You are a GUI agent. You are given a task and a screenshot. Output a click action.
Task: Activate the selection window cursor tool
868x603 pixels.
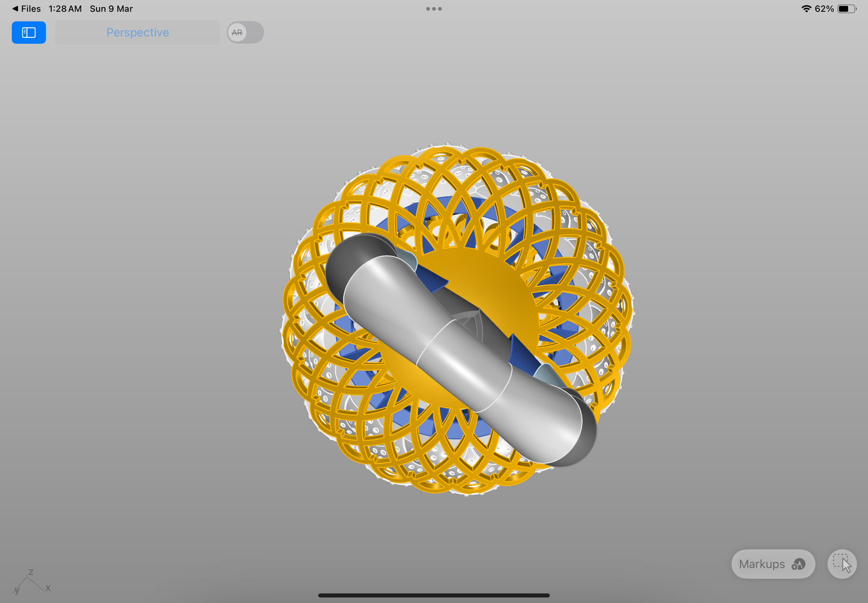[x=842, y=564]
